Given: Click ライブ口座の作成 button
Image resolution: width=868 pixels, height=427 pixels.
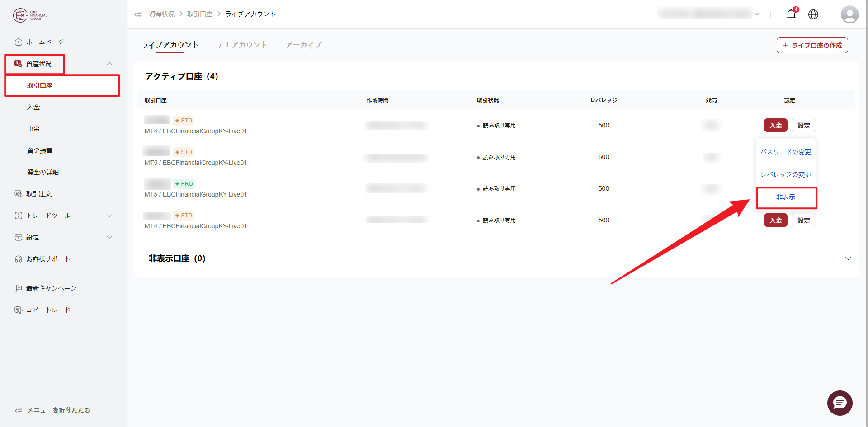Looking at the screenshot, I should pos(812,45).
